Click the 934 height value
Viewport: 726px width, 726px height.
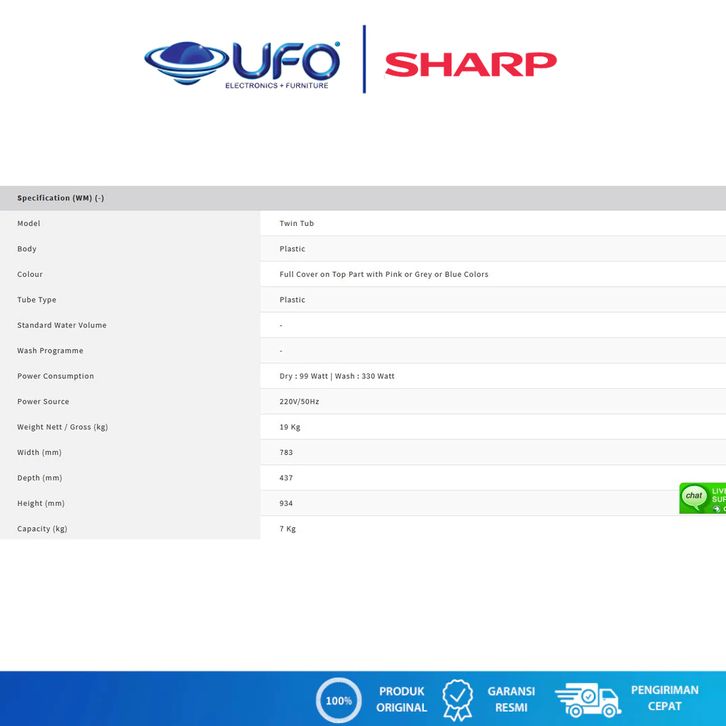click(286, 503)
